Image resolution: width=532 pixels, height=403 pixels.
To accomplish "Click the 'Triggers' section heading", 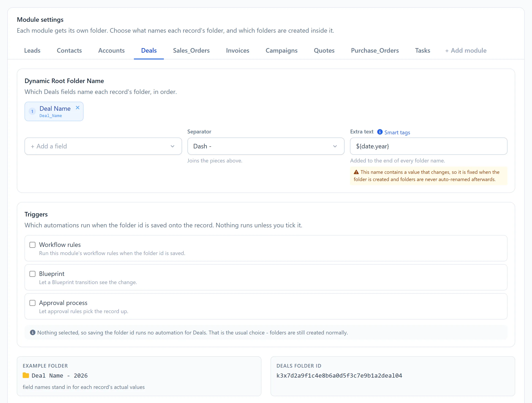I will (x=36, y=214).
